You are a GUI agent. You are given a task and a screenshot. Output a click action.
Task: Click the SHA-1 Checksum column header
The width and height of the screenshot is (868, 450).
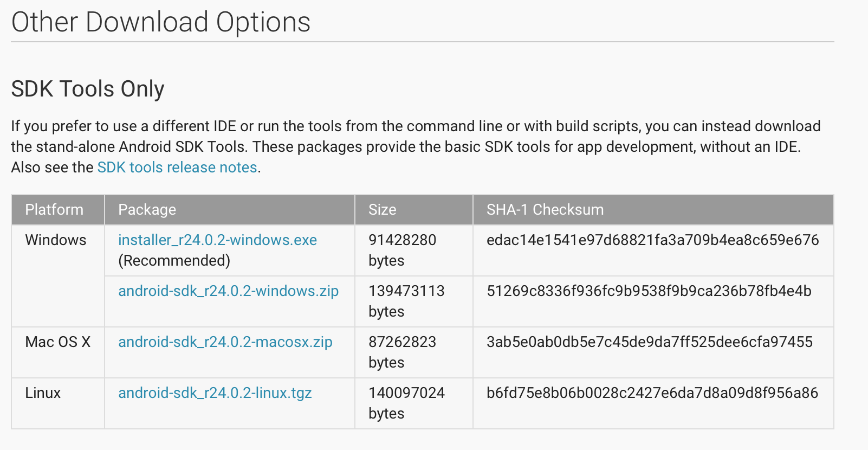[x=545, y=210]
